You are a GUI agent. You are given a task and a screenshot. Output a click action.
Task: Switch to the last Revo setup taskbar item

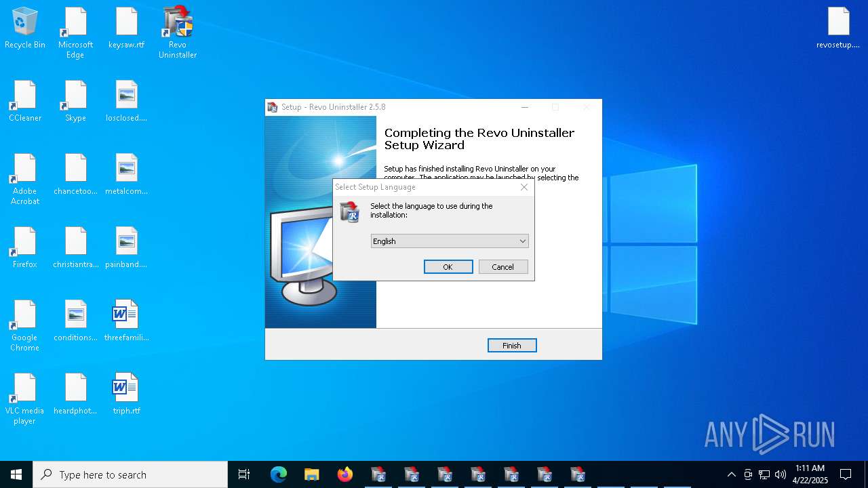click(x=578, y=474)
